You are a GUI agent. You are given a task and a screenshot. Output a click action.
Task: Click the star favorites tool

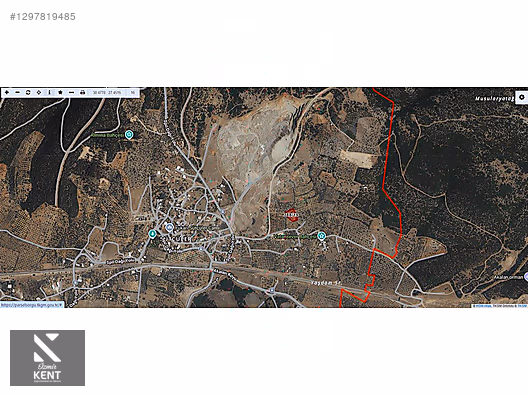(x=60, y=92)
